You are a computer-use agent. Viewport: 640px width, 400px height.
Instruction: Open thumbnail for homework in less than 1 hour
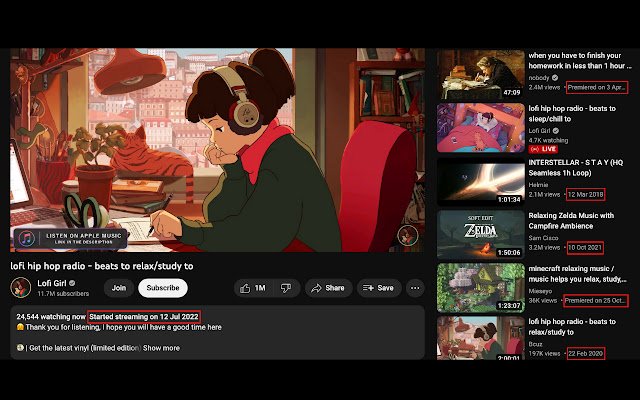(481, 75)
